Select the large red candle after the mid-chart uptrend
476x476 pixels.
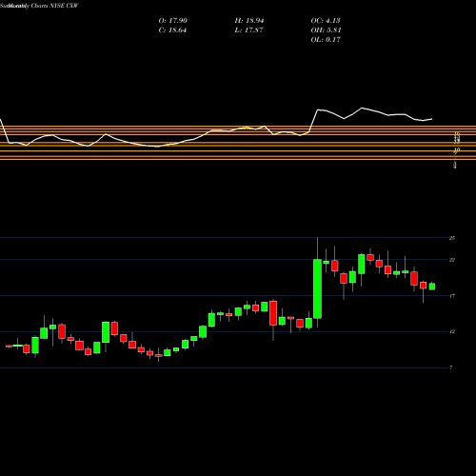coord(273,313)
